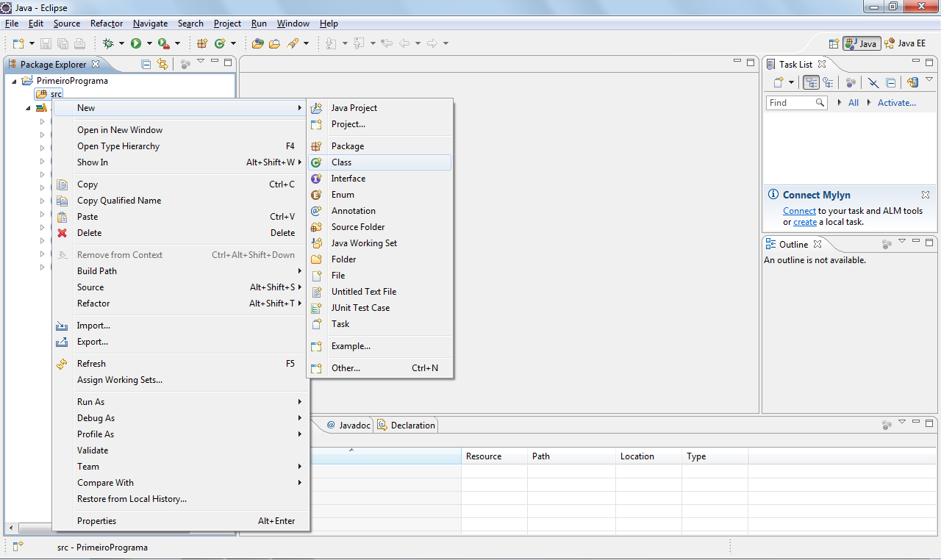Viewport: 941px width, 560px height.
Task: Click the Connect link in Mylyn panel
Action: (x=799, y=211)
